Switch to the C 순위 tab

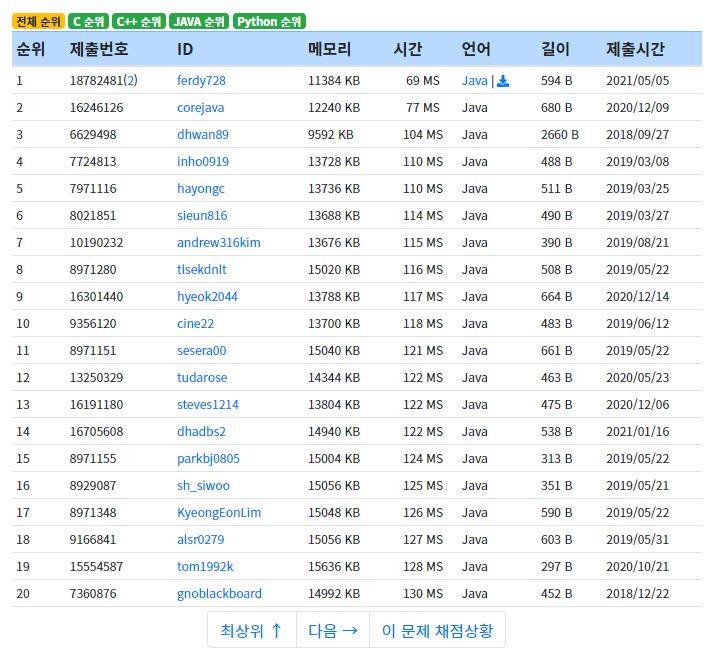[x=88, y=22]
